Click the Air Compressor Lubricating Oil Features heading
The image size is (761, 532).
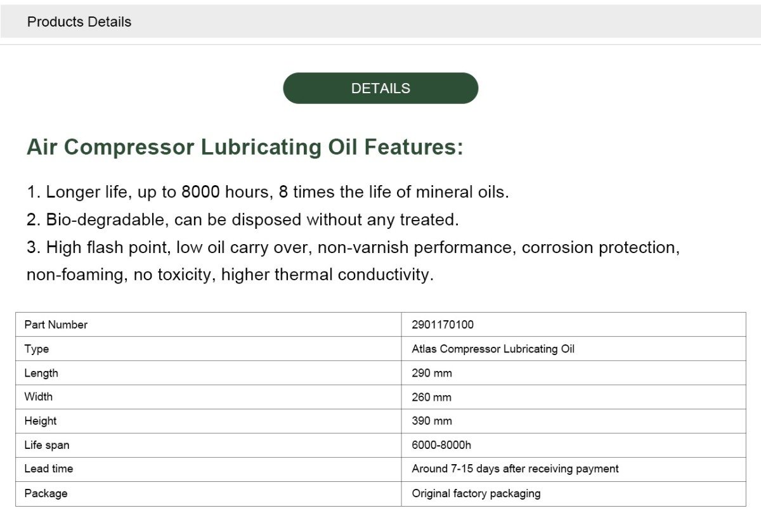pos(245,147)
